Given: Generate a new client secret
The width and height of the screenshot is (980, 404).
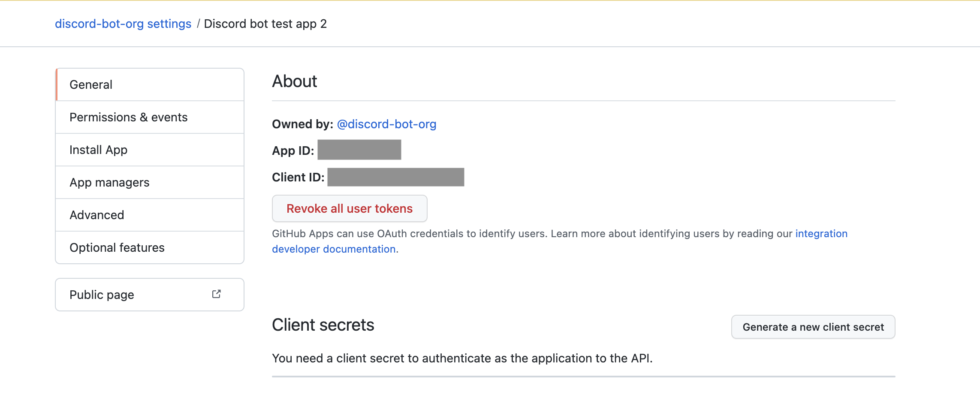Looking at the screenshot, I should point(813,327).
